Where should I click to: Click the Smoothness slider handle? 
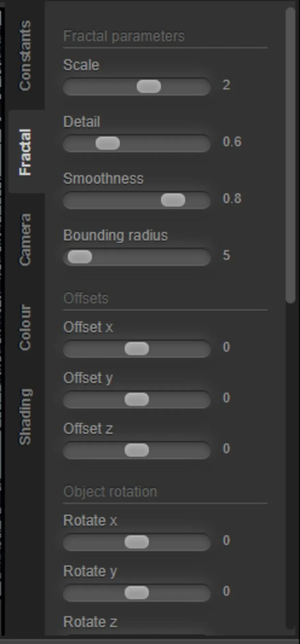point(173,200)
